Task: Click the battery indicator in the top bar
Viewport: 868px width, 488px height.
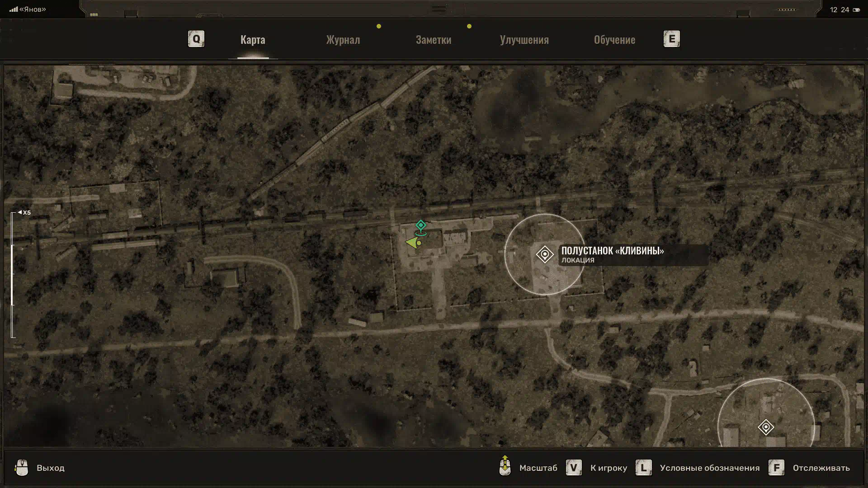Action: (856, 10)
